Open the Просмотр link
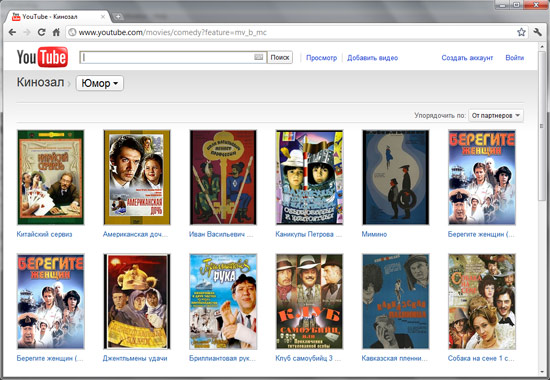The height and width of the screenshot is (380, 550). pyautogui.click(x=321, y=58)
